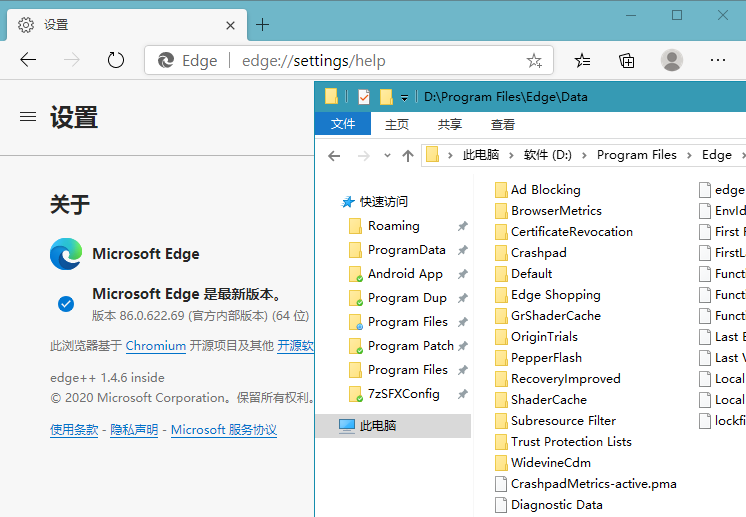Expand chevron after 此电脑 in breadcrumb
The image size is (746, 517).
pyautogui.click(x=511, y=156)
